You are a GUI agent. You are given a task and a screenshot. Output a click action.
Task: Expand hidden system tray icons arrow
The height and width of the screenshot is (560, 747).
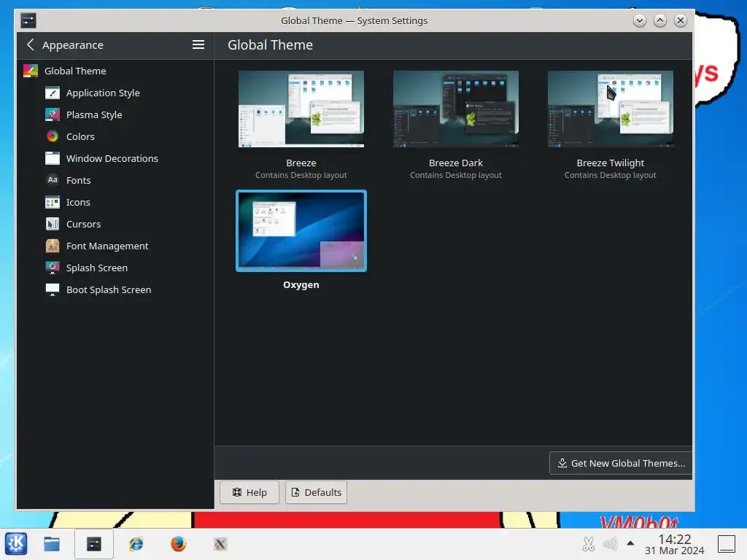630,542
